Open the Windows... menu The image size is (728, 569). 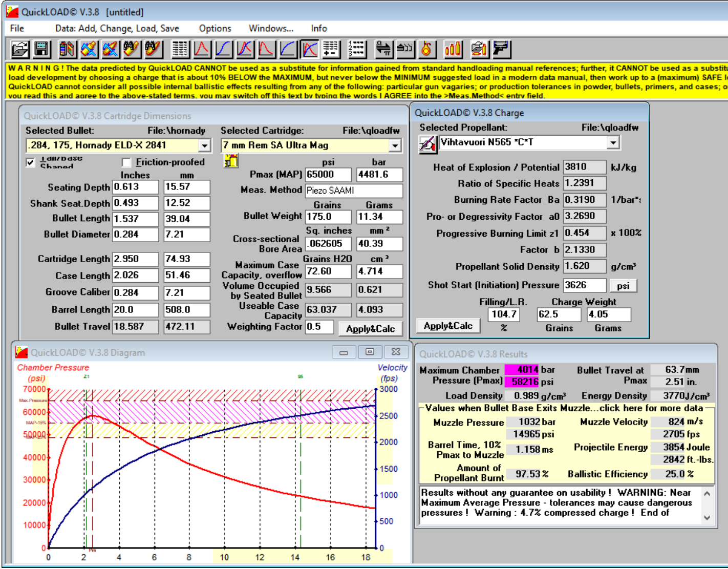click(x=271, y=29)
